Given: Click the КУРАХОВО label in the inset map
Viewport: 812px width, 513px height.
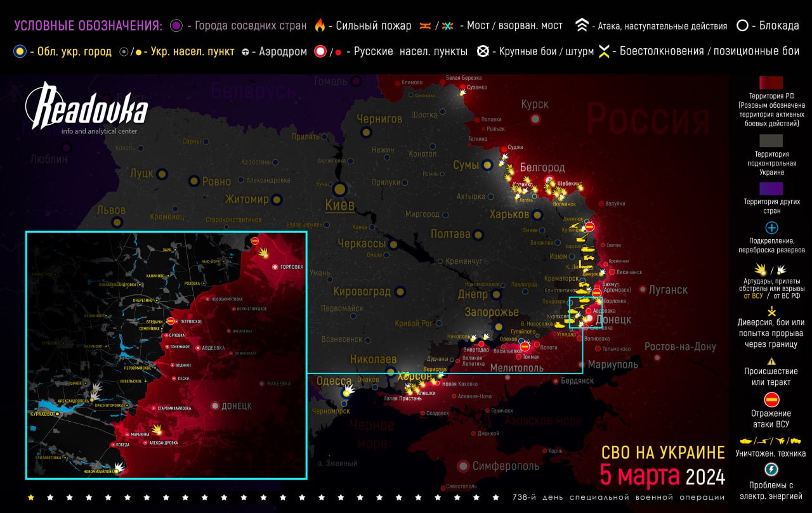Looking at the screenshot, I should click(x=43, y=413).
